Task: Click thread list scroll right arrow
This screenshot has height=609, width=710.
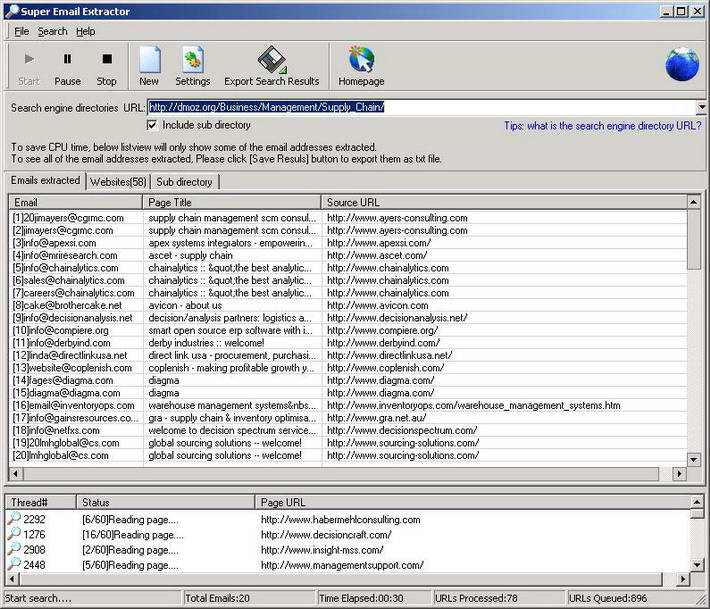Action: point(683,579)
